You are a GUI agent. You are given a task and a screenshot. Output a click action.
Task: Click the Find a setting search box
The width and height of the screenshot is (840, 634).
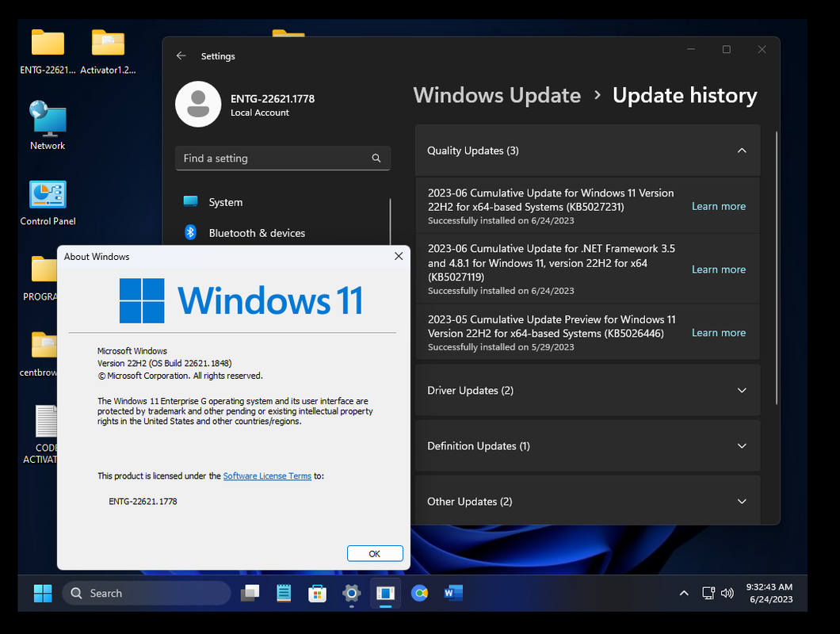[283, 158]
